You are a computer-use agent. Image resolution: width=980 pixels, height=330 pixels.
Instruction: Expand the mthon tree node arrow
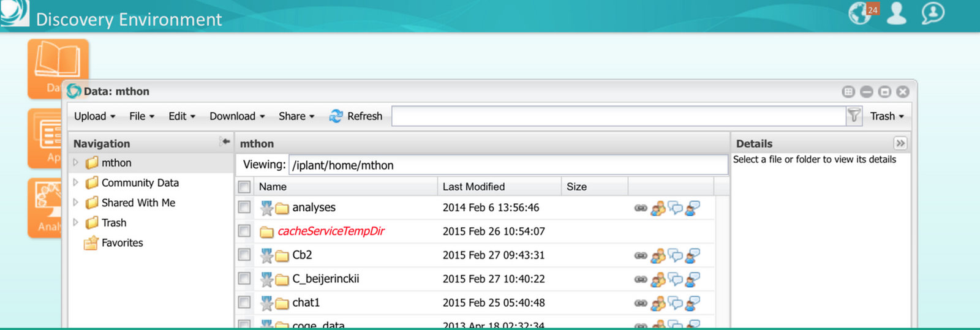coord(76,163)
